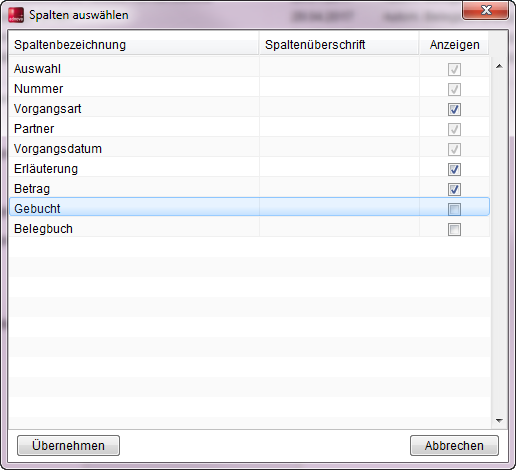Close the Spalten auswählen dialog
The height and width of the screenshot is (470, 516).
point(485,10)
